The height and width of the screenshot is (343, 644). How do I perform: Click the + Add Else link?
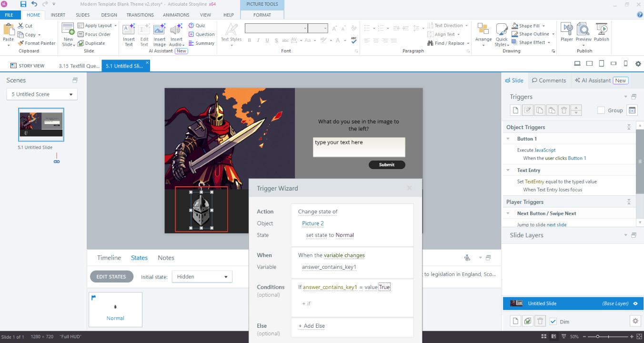pos(312,326)
